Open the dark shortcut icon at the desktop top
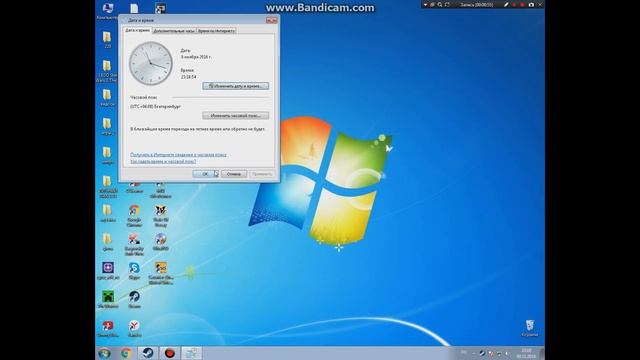The height and width of the screenshot is (360, 640). point(160,8)
